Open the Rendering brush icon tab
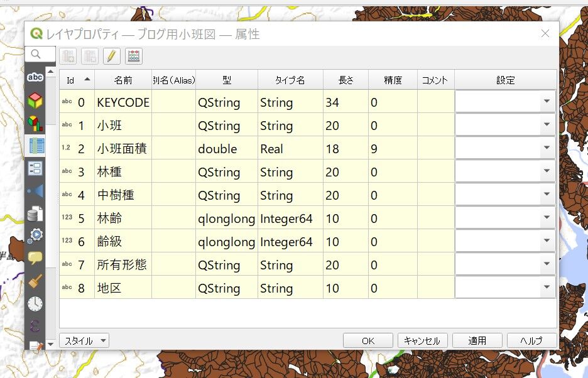Image resolution: width=588 pixels, height=378 pixels. pos(35,281)
